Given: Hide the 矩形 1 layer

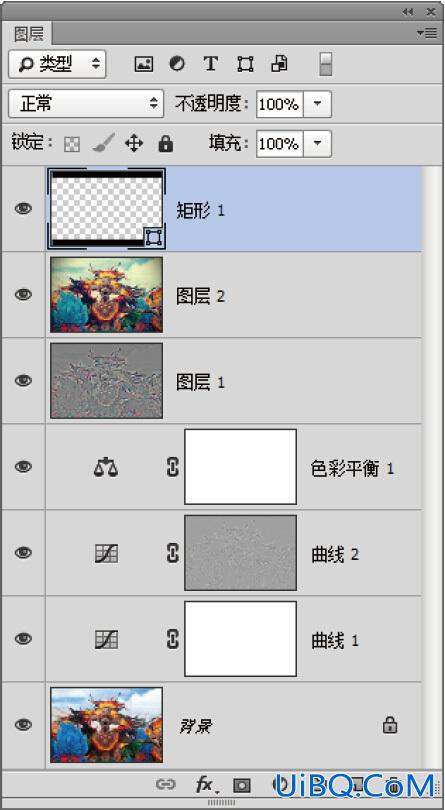Looking at the screenshot, I should point(23,209).
